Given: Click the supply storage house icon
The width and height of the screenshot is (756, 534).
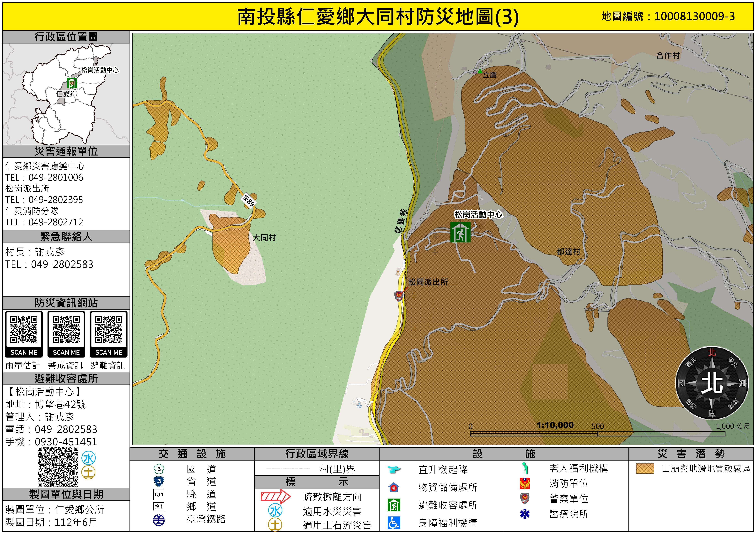Looking at the screenshot, I should coord(394,487).
